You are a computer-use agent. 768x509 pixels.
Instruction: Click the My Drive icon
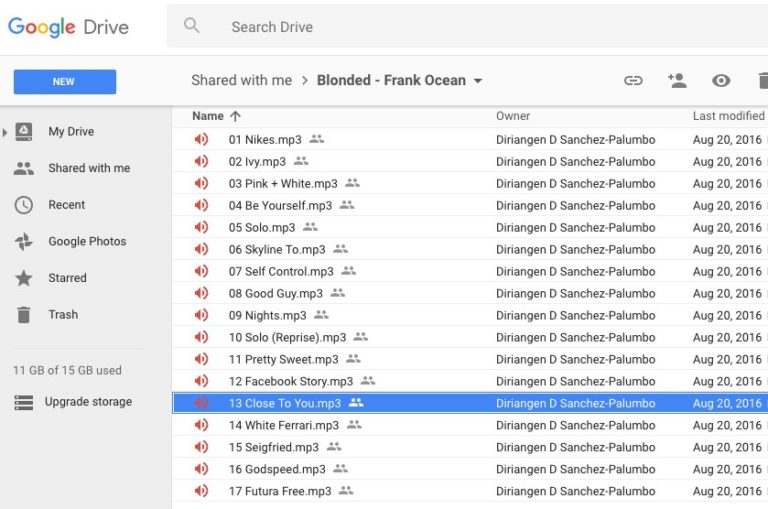point(24,132)
